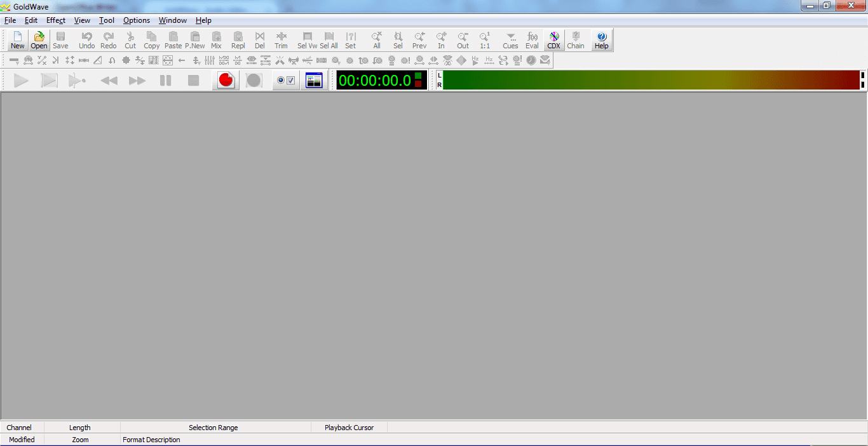The image size is (868, 446).
Task: Click the Undo toolbar icon
Action: coord(87,40)
